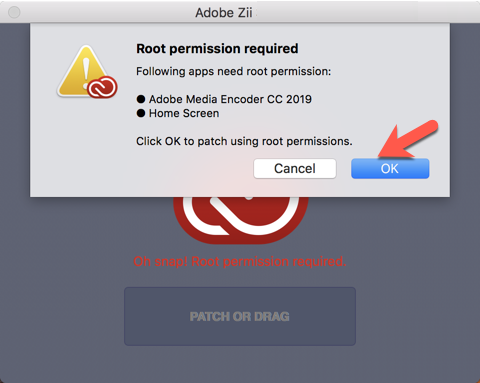
Task: Click the Adobe Zii window title
Action: coord(224,13)
